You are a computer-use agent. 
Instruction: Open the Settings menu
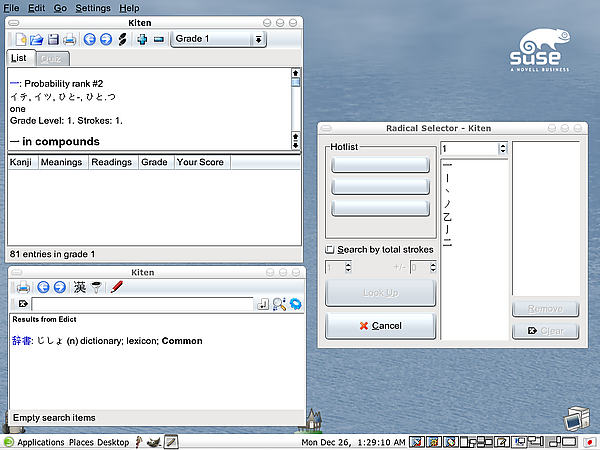point(93,8)
